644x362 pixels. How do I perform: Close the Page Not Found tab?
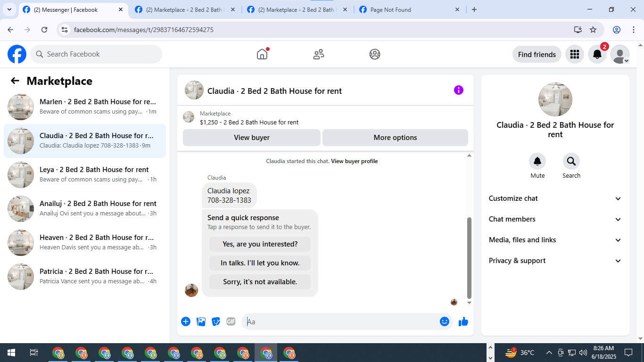point(457,9)
